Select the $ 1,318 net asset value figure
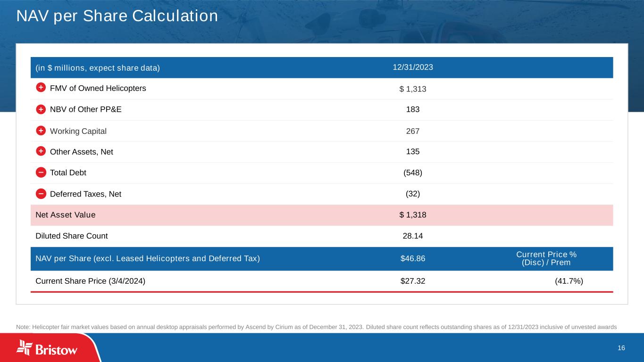Viewport: 644px width, 362px height. tap(413, 215)
